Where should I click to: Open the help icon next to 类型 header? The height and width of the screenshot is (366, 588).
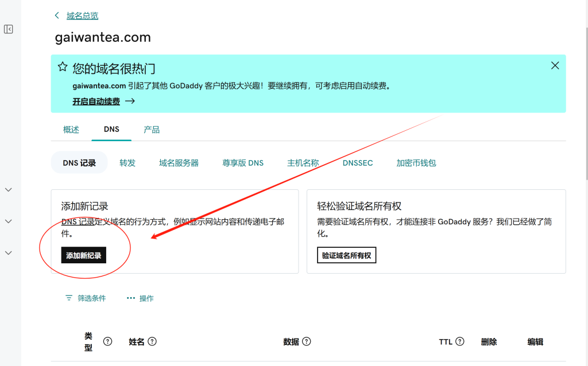107,341
